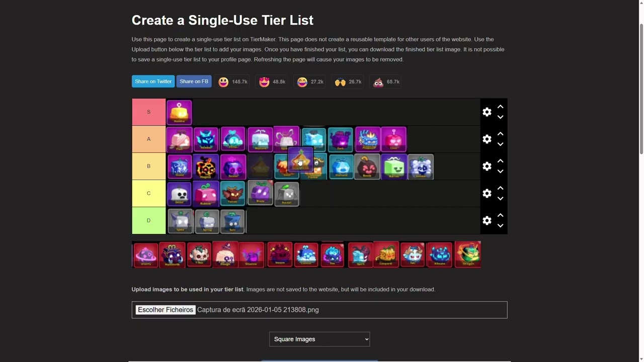The height and width of the screenshot is (362, 644).
Task: Click the purple Blade fruit
Action: (260, 193)
